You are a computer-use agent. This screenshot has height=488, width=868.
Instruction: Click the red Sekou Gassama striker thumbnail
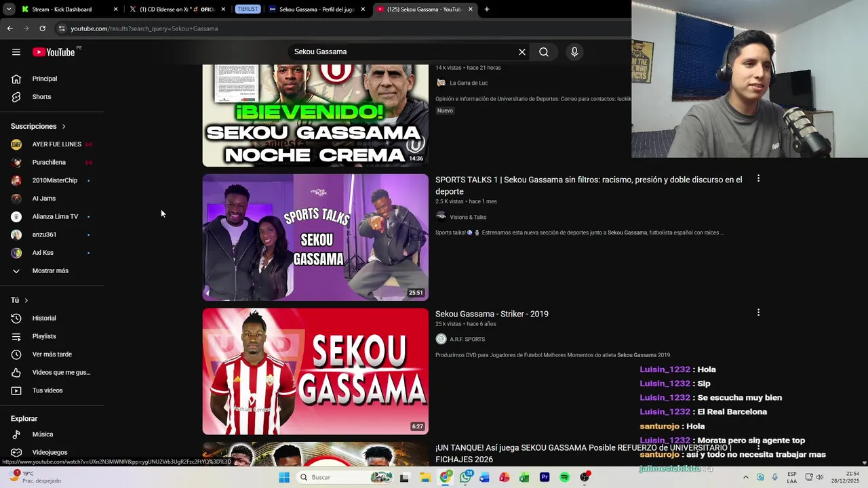pyautogui.click(x=315, y=371)
